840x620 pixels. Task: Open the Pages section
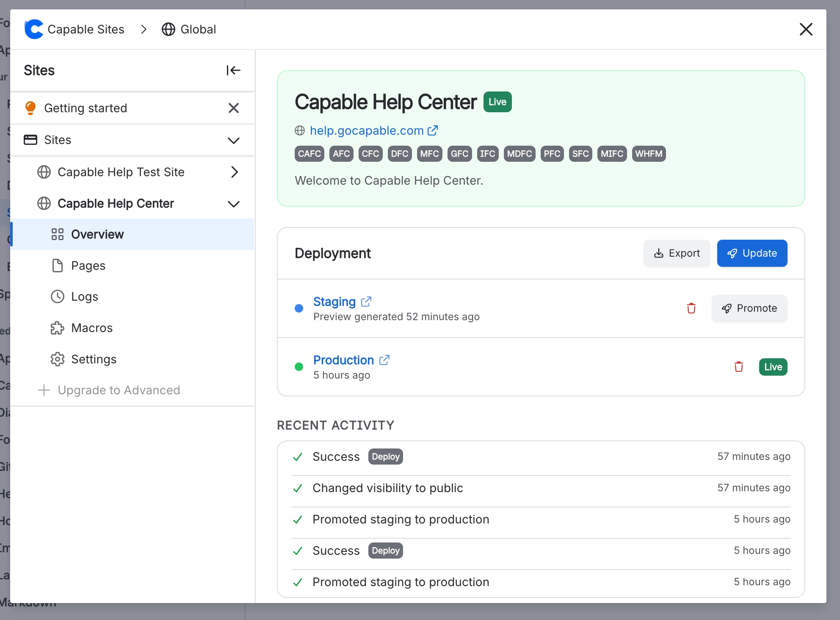pos(132,266)
